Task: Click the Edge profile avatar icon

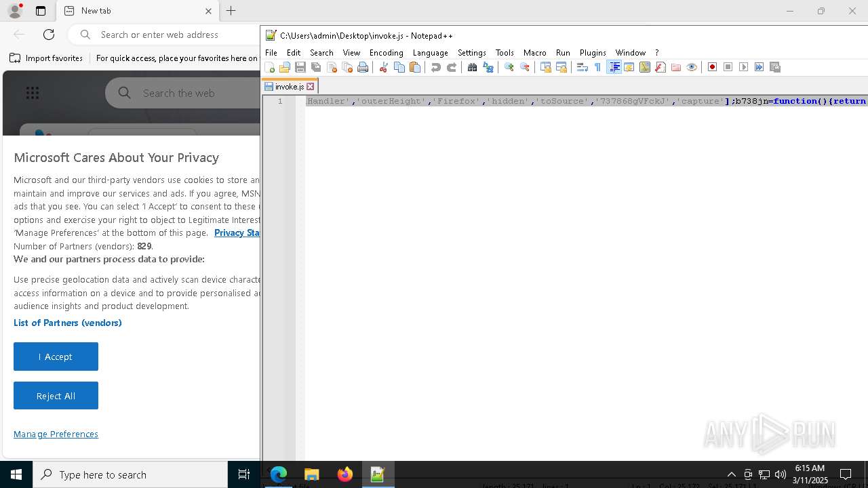Action: (x=14, y=11)
